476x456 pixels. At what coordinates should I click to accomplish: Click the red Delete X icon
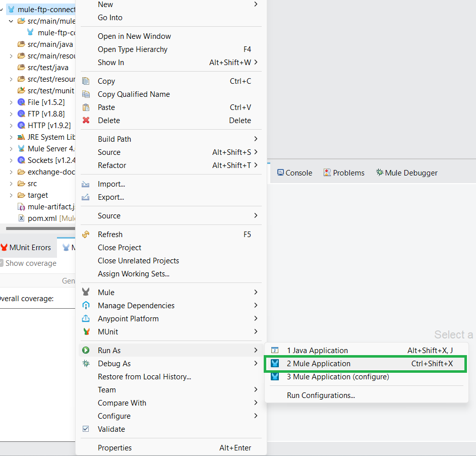(86, 121)
